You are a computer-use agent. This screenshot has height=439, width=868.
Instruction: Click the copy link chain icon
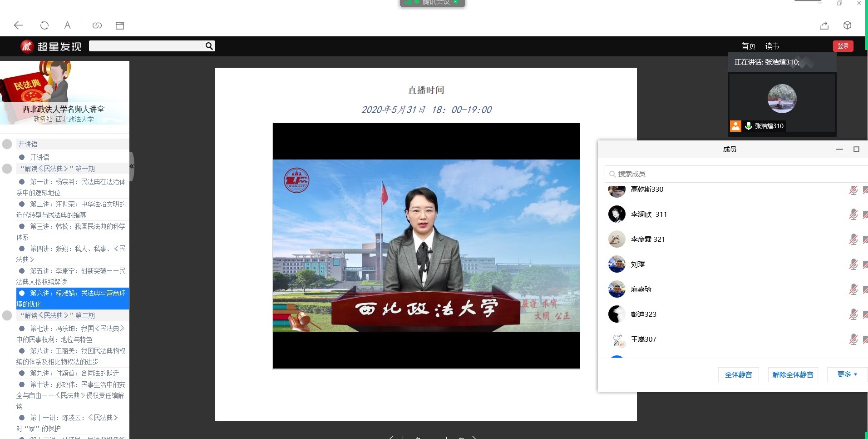coord(97,25)
